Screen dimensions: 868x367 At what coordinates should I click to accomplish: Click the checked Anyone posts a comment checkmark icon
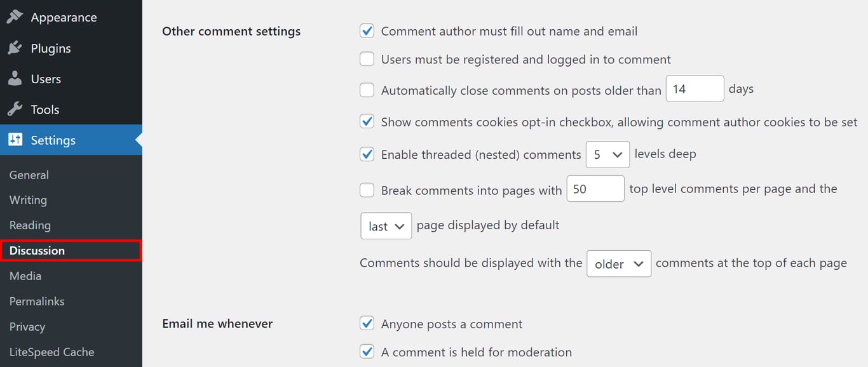[367, 324]
